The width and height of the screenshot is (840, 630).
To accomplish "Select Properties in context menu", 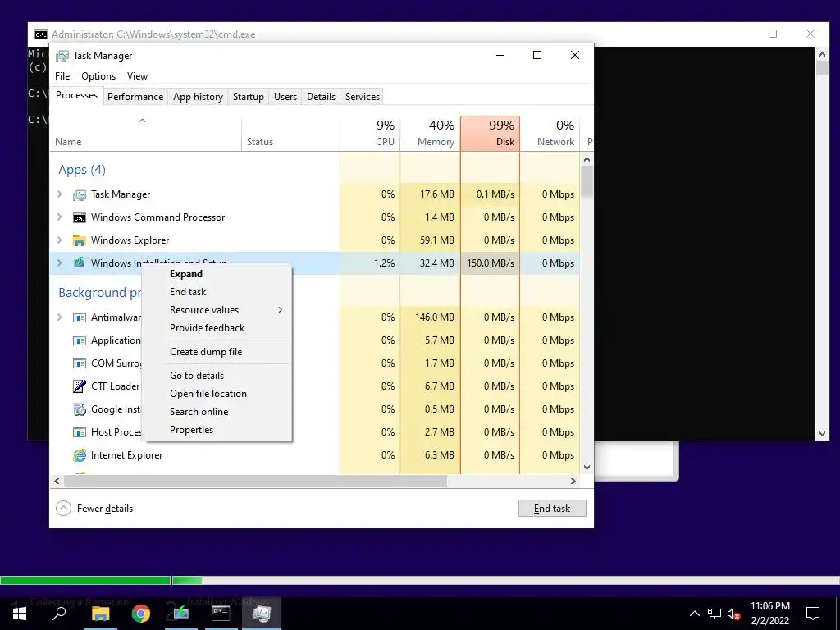I will click(x=217, y=430).
